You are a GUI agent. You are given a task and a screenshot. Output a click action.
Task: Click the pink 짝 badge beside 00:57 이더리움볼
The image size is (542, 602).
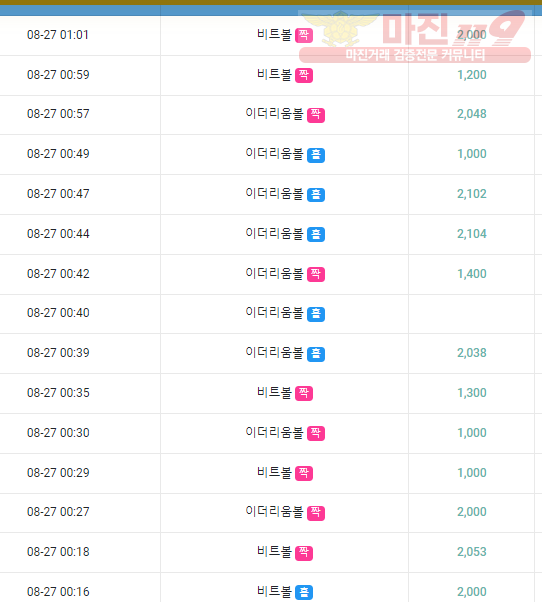pos(316,115)
